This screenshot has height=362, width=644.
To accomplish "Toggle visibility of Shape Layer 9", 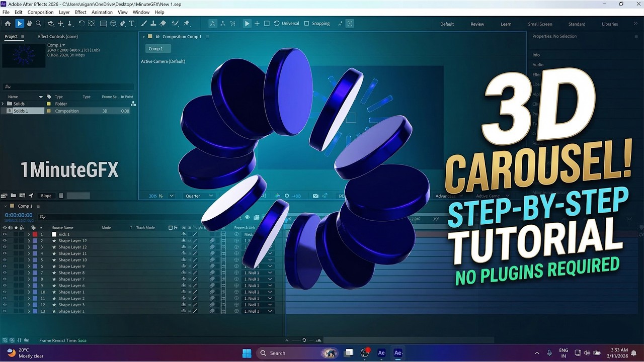I will click(x=5, y=266).
